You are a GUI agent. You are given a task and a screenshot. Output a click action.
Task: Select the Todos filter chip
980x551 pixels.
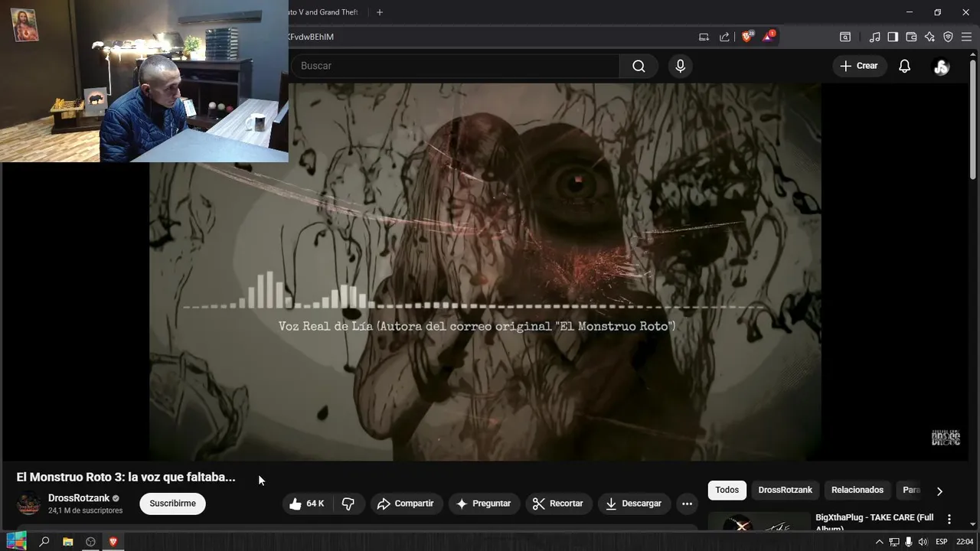[x=727, y=490]
